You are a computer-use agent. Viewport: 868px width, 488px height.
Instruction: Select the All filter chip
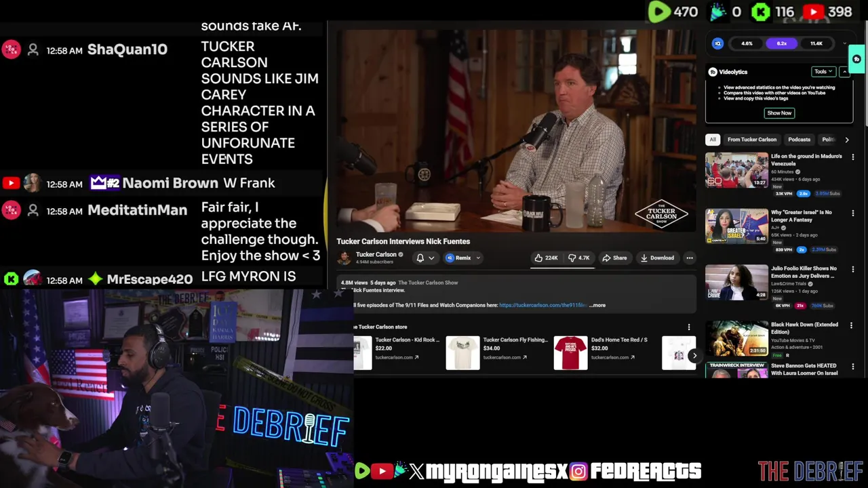[x=713, y=140]
